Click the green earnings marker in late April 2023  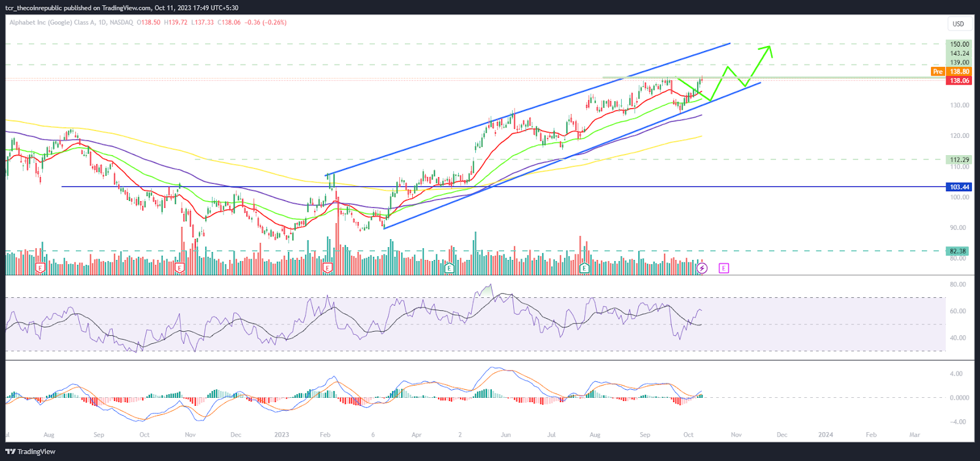tap(449, 268)
